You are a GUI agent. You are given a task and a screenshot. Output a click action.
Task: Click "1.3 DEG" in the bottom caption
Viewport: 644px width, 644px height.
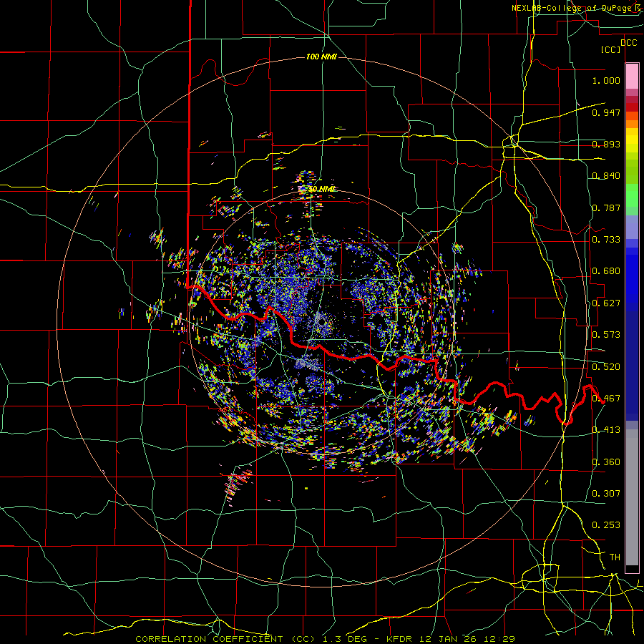pyautogui.click(x=345, y=639)
